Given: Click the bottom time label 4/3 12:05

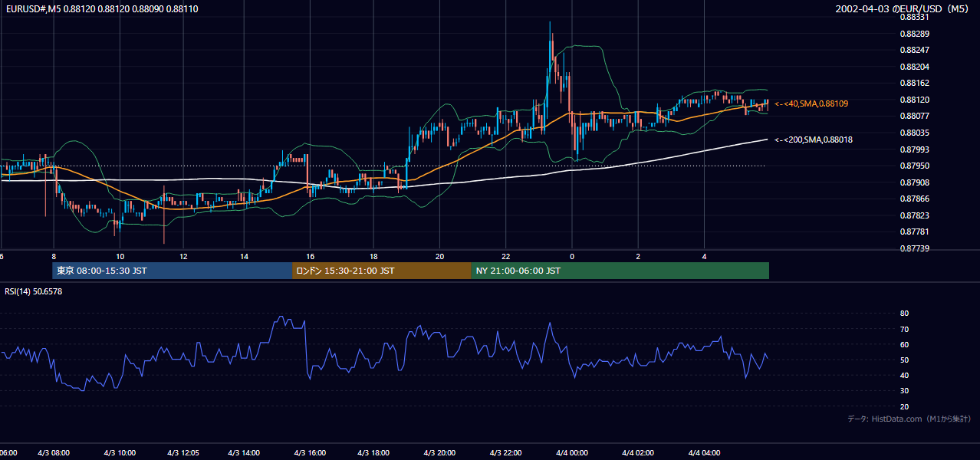Looking at the screenshot, I should [x=183, y=453].
